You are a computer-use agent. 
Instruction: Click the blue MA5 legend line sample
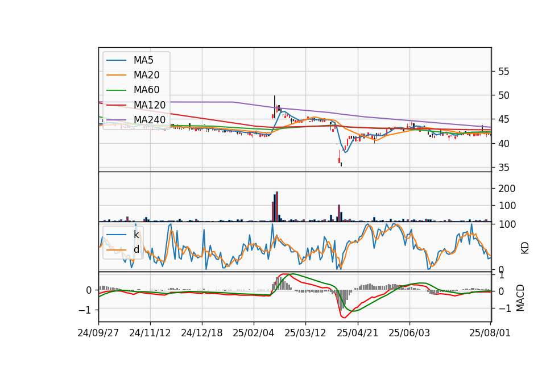[116, 61]
